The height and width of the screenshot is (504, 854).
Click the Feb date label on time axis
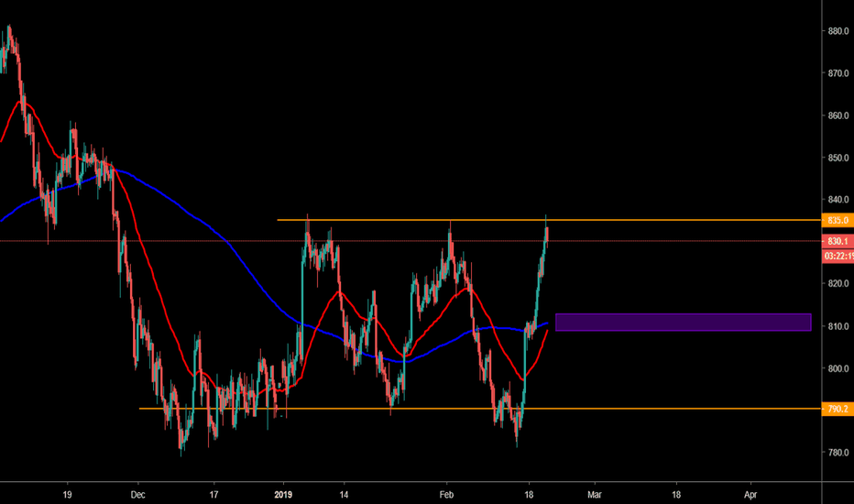tap(446, 495)
